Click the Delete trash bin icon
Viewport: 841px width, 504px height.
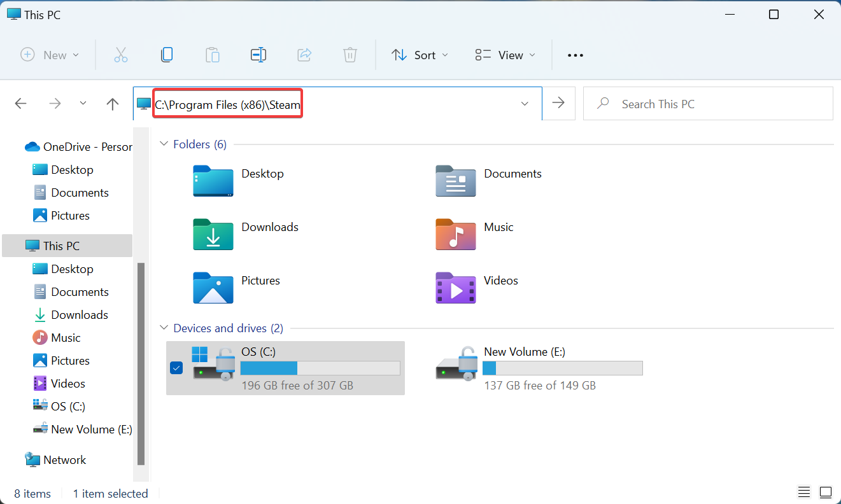point(350,55)
